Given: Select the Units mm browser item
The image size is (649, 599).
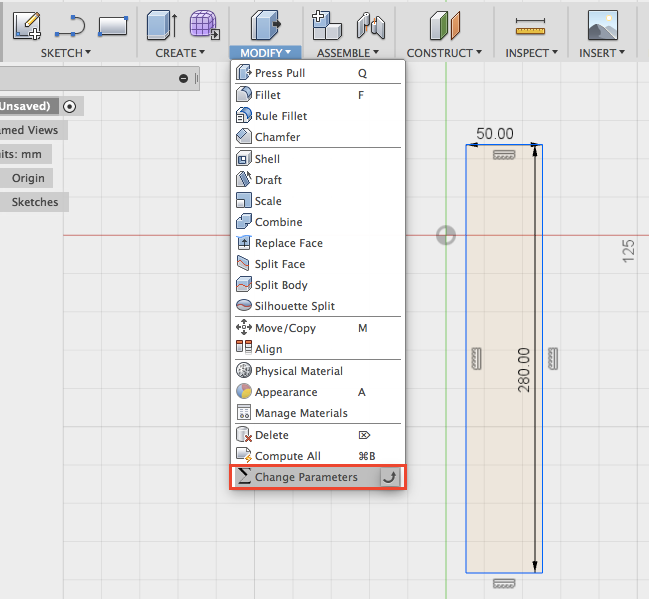Looking at the screenshot, I should [21, 154].
